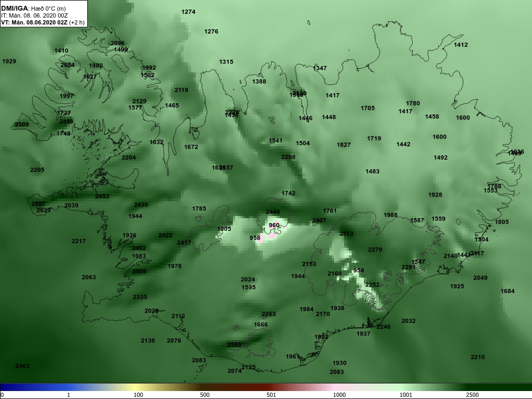Click the map value '2557'

[x=38, y=204]
